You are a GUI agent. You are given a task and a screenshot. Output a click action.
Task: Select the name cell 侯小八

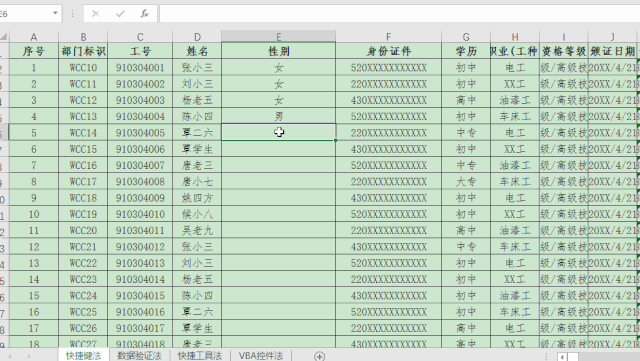[x=197, y=214]
